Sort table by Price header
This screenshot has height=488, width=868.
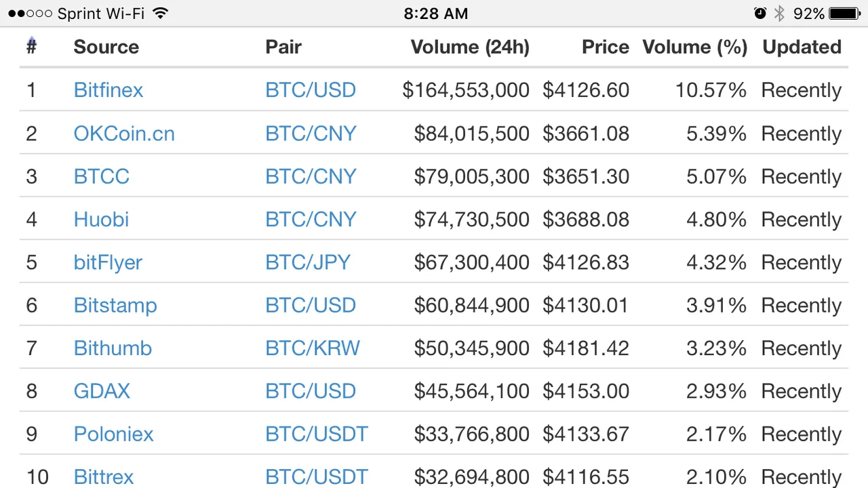606,47
